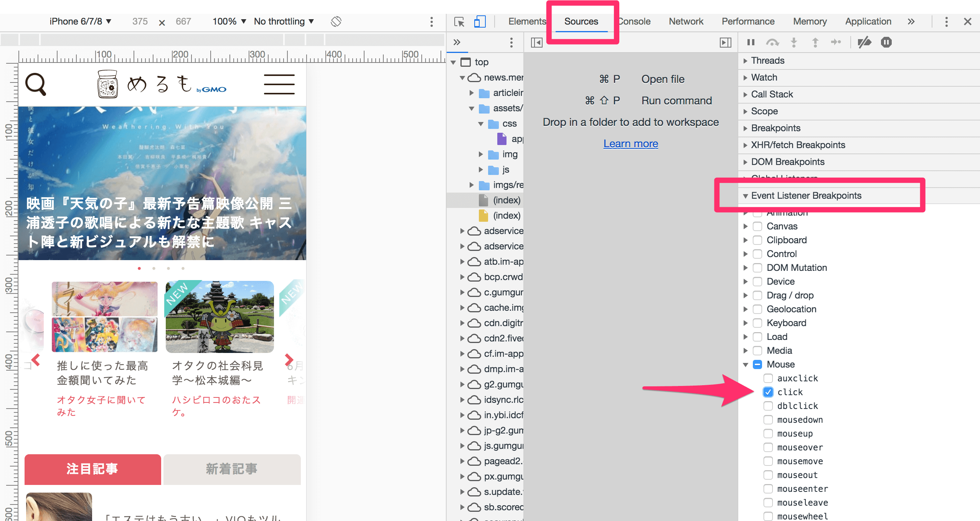Enable the dblclick breakpoint checkbox
Viewport: 980px width, 521px height.
[768, 406]
